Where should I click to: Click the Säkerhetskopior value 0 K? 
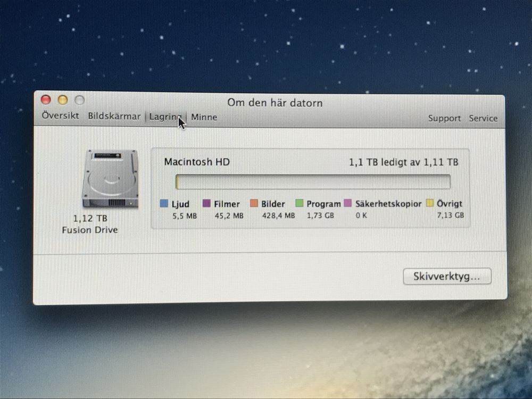(x=361, y=215)
